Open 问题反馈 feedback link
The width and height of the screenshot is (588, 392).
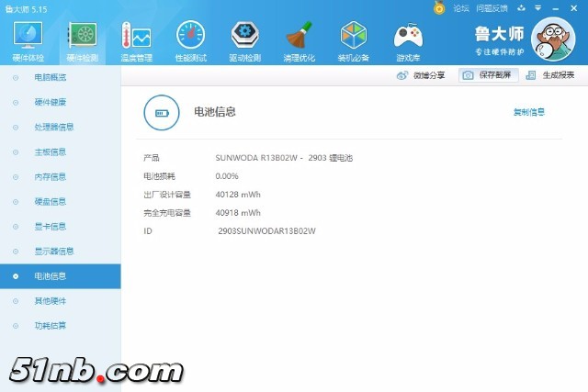click(492, 8)
